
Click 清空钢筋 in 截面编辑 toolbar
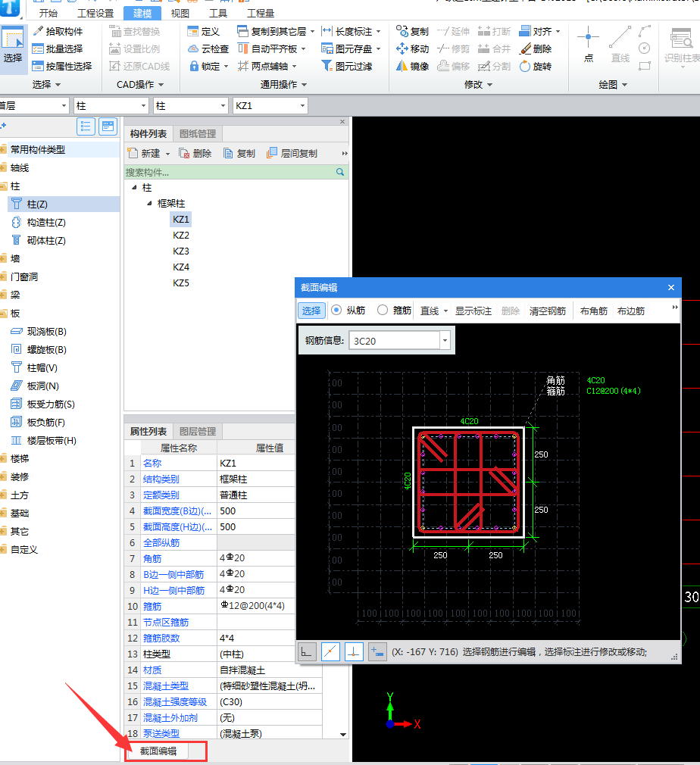coord(548,311)
